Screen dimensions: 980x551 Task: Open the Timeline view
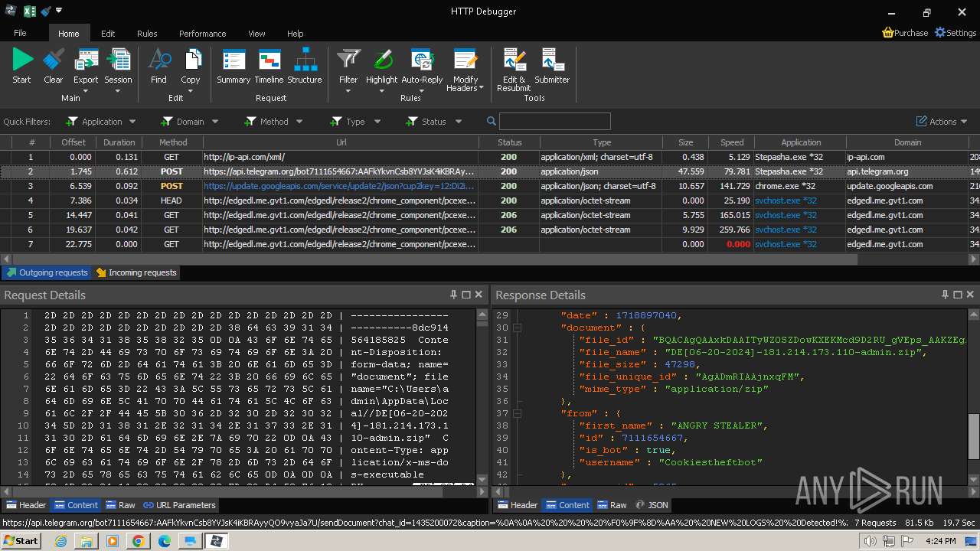tap(269, 65)
